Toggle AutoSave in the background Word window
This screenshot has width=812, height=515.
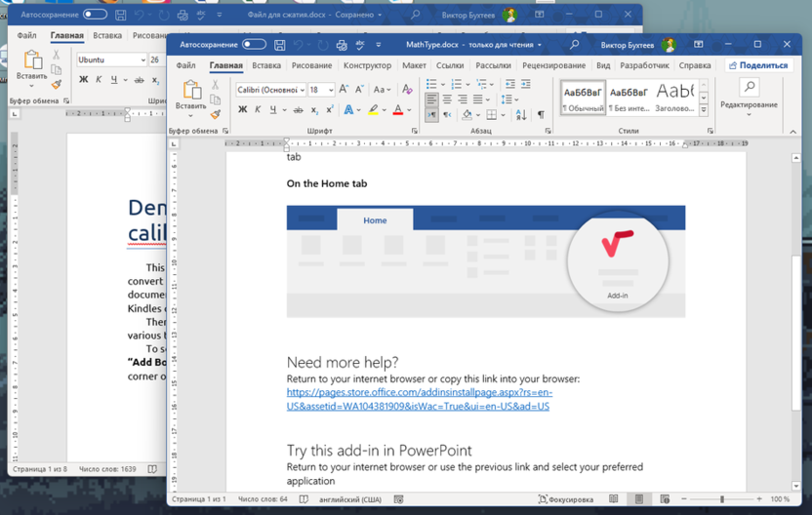tap(95, 15)
